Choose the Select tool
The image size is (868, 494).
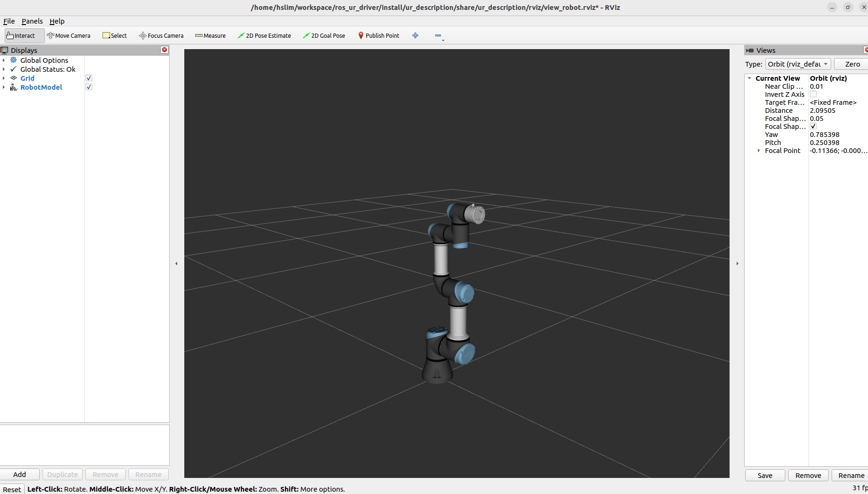tap(115, 35)
